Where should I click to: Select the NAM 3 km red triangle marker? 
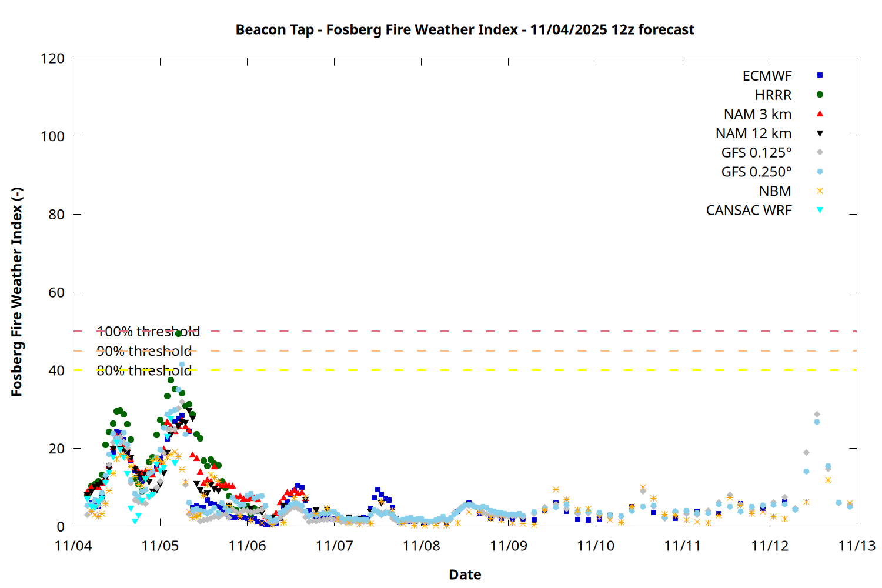point(820,113)
